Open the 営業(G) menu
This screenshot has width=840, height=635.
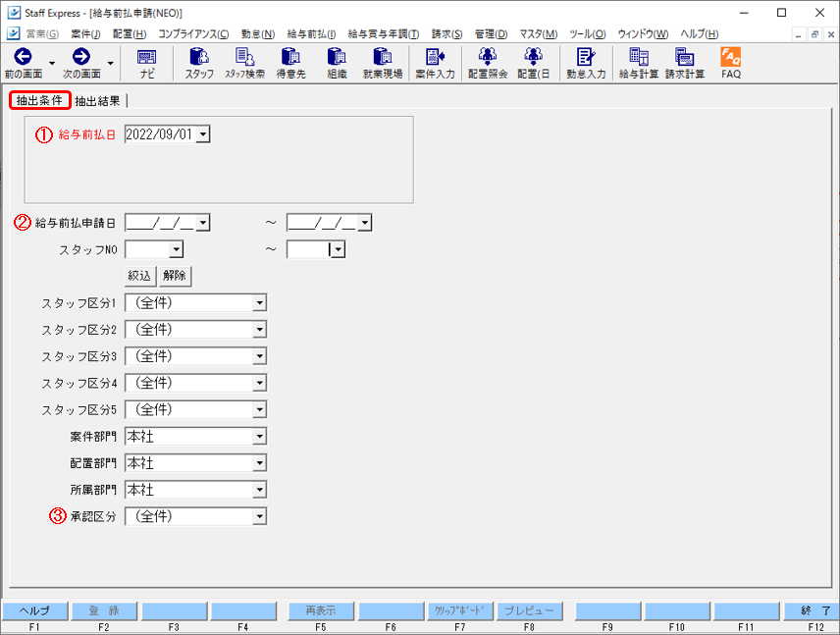42,34
